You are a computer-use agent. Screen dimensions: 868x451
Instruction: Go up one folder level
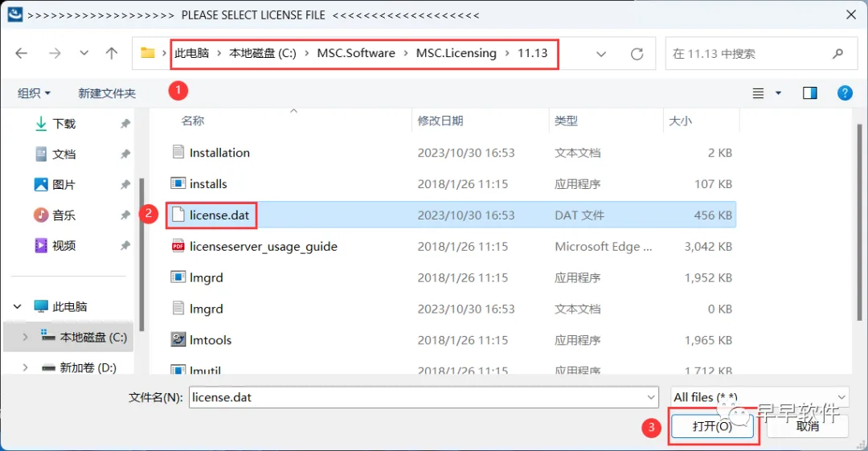tap(112, 53)
